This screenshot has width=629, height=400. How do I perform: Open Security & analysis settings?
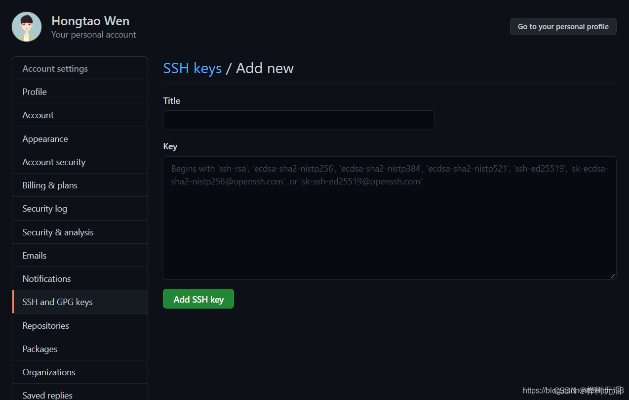(x=58, y=232)
